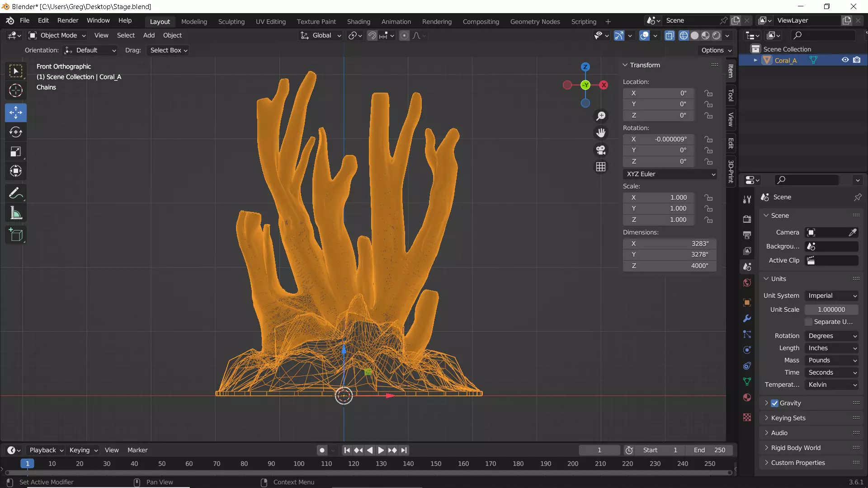Open XYZ Euler rotation mode dropdown
The width and height of the screenshot is (868, 488).
[670, 174]
